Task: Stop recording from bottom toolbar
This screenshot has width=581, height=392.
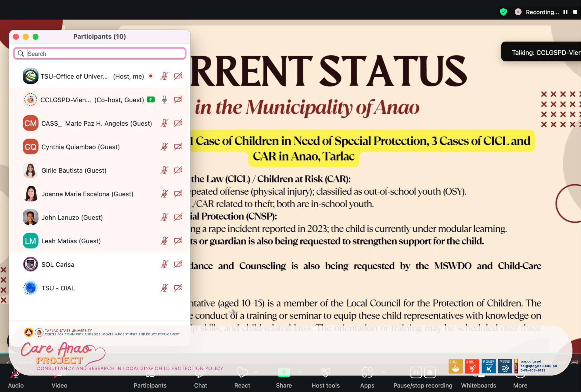Action: point(430,372)
